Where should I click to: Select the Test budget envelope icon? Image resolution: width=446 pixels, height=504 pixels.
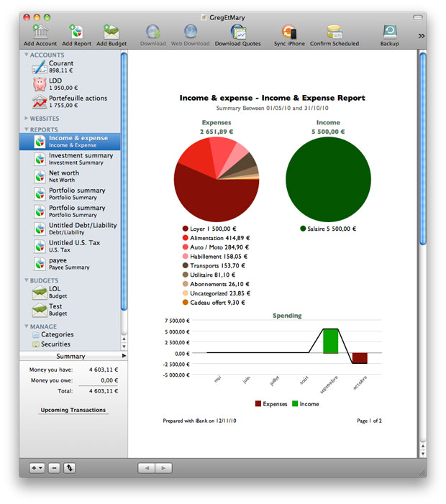[x=40, y=310]
